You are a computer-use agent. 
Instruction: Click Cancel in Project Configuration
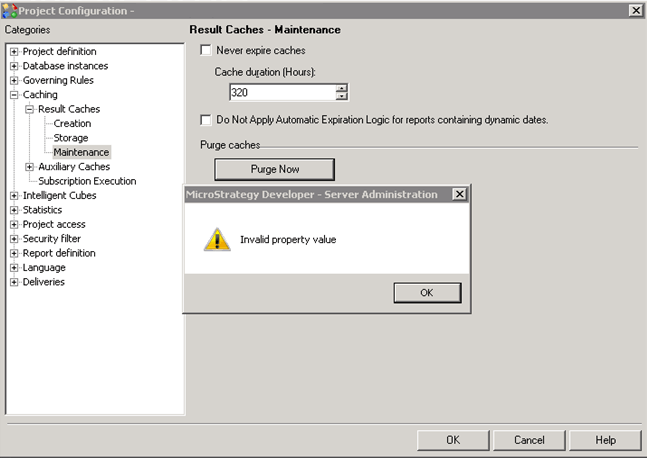click(529, 440)
